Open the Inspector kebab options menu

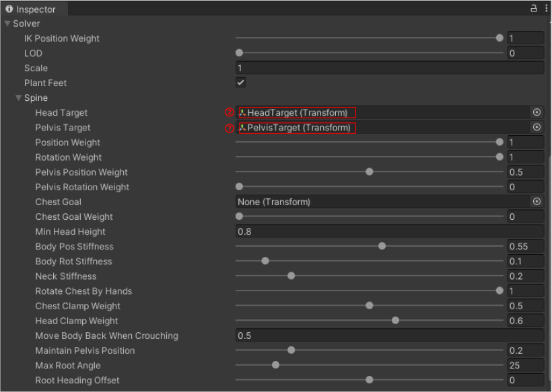[546, 8]
